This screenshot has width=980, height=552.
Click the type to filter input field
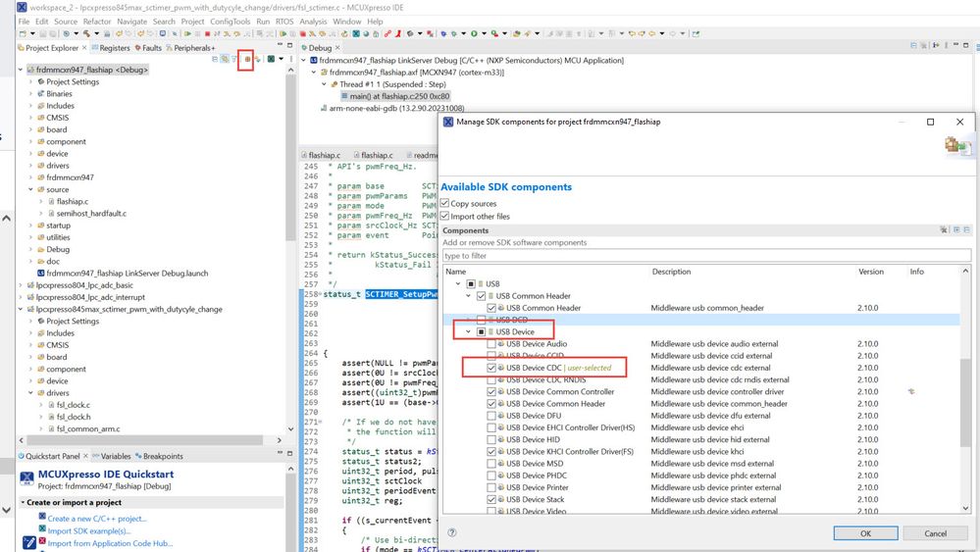click(x=707, y=255)
